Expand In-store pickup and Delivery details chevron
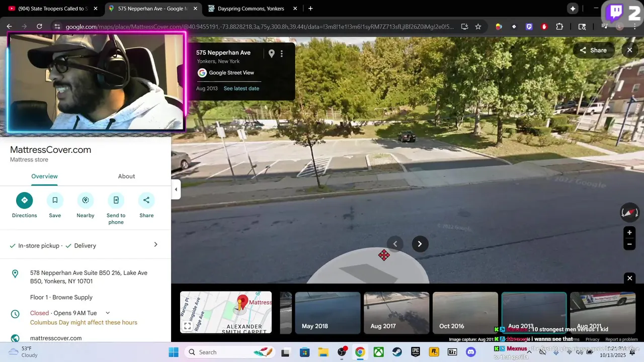Image resolution: width=644 pixels, height=362 pixels. (155, 245)
